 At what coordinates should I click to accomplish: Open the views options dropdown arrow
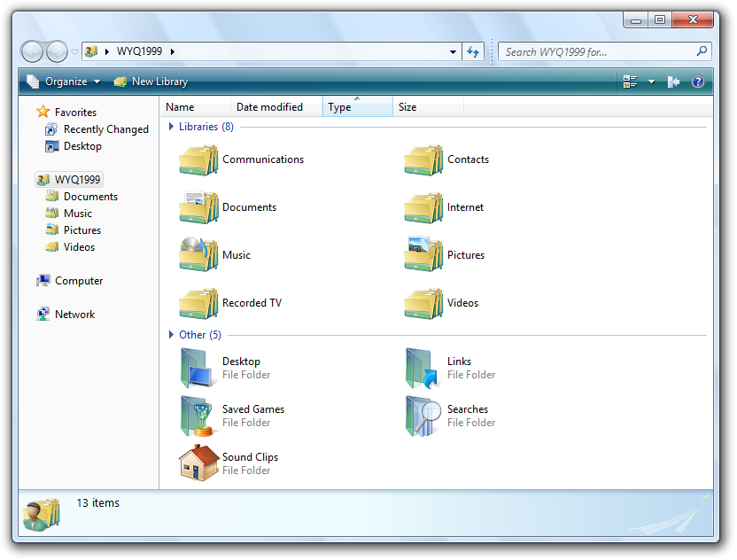(651, 82)
